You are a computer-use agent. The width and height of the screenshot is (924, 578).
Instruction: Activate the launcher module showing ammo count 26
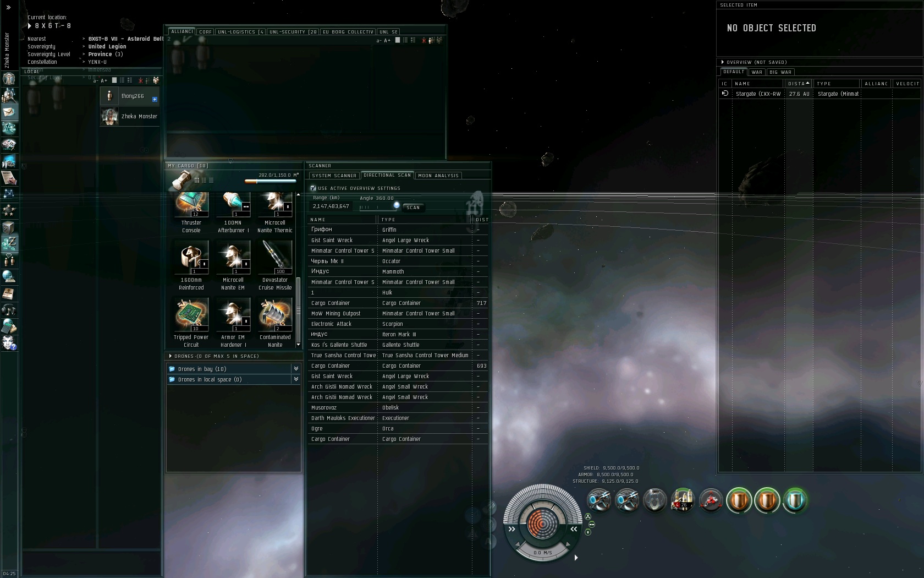point(683,500)
